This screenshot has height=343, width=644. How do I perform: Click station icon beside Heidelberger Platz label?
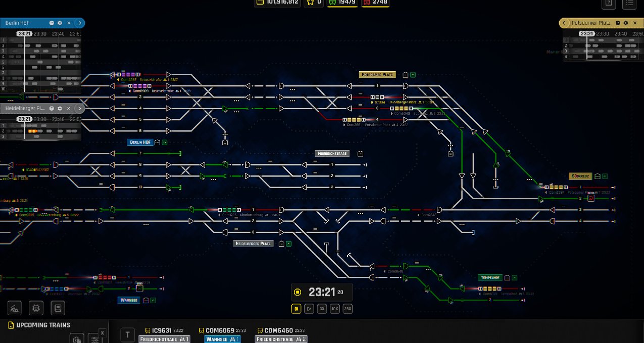click(x=281, y=244)
